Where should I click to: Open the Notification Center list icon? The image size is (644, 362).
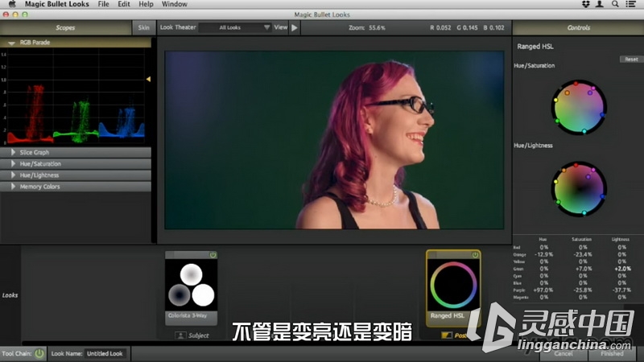631,4
